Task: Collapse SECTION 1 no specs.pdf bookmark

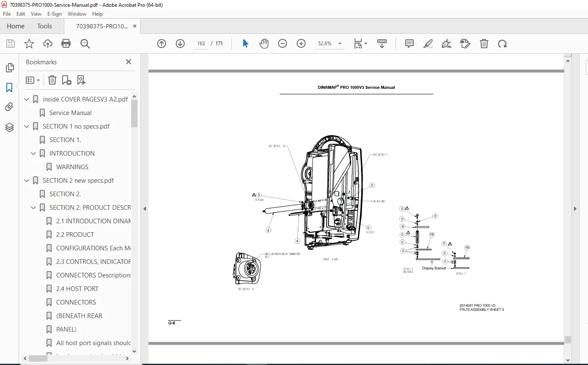Action: point(27,126)
